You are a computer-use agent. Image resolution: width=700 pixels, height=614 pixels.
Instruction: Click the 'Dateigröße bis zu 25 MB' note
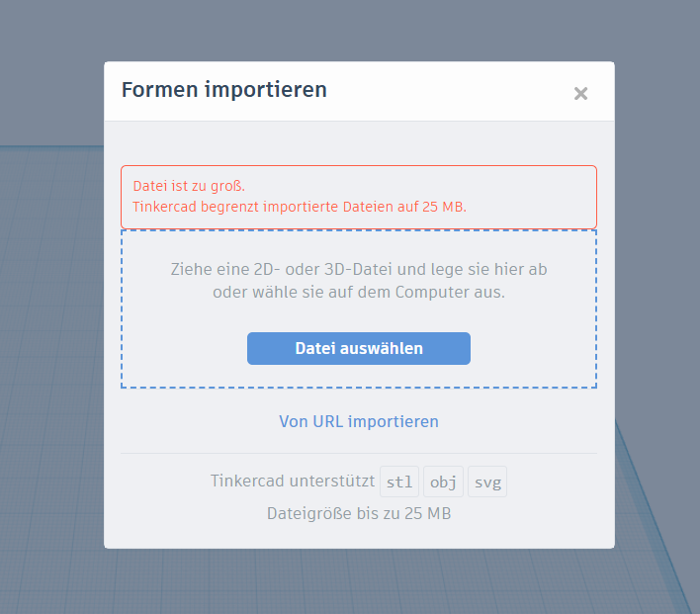pyautogui.click(x=359, y=513)
